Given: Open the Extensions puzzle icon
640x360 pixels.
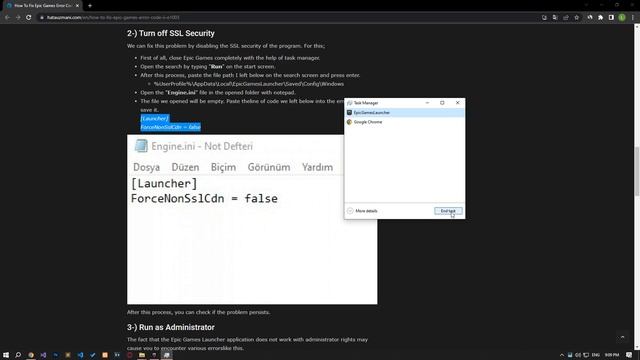Looking at the screenshot, I should (600, 18).
